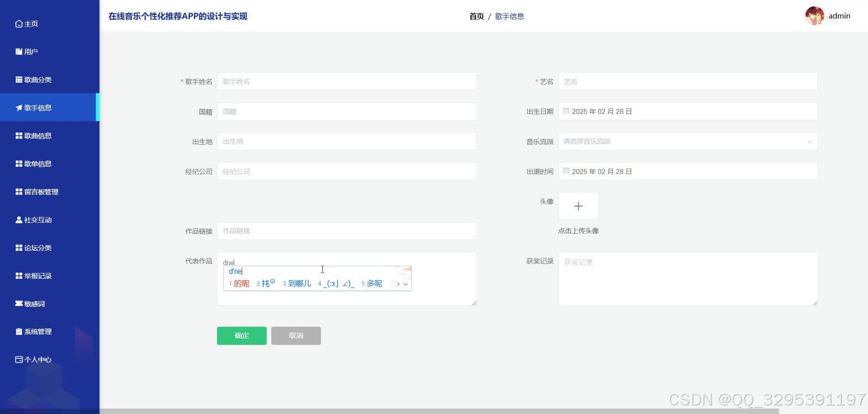Click the 社交互动 social interaction icon

[x=19, y=220]
